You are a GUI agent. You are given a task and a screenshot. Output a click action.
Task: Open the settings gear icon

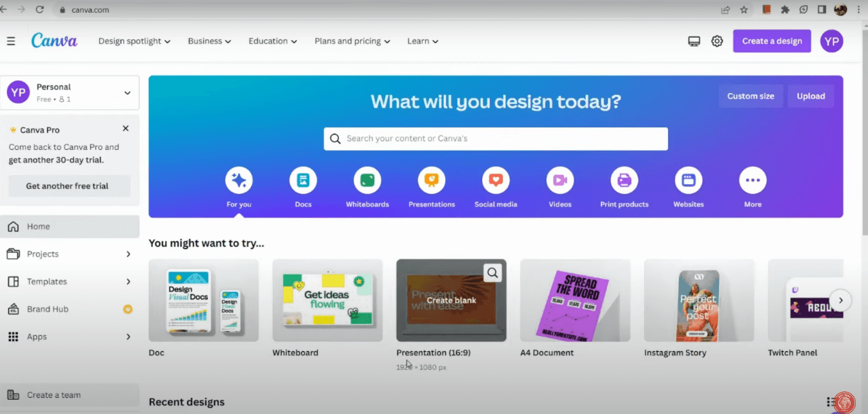click(x=717, y=41)
